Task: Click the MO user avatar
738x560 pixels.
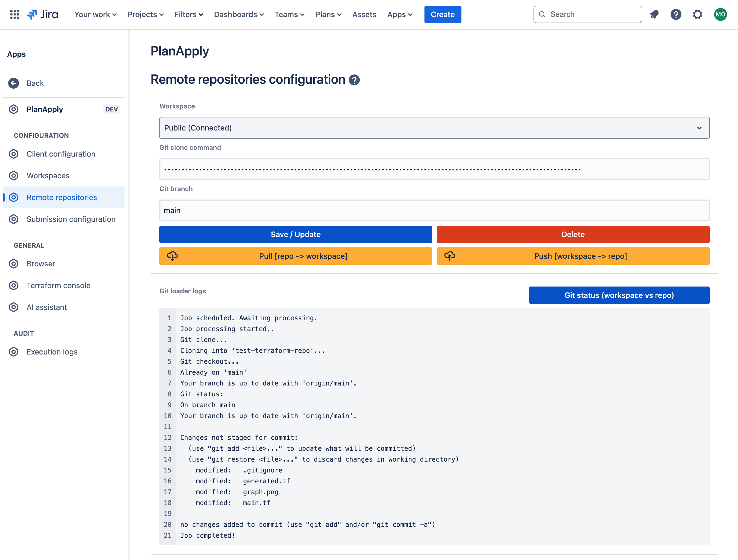Action: pos(720,14)
